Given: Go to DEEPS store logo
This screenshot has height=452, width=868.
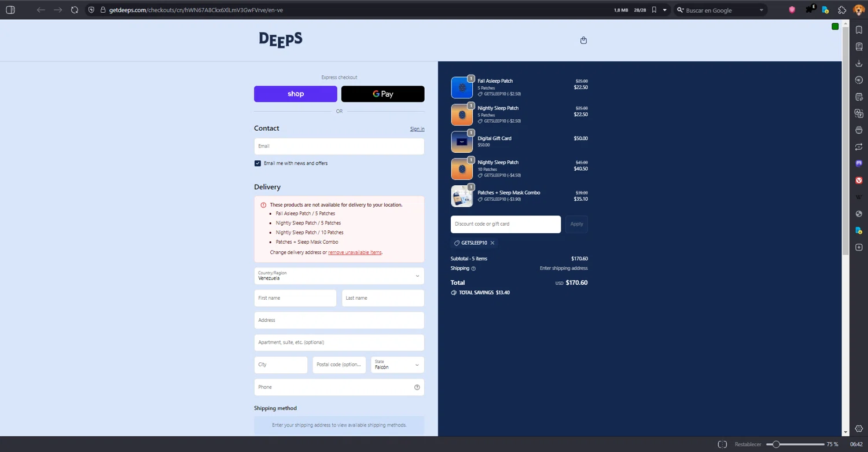Looking at the screenshot, I should [x=281, y=39].
